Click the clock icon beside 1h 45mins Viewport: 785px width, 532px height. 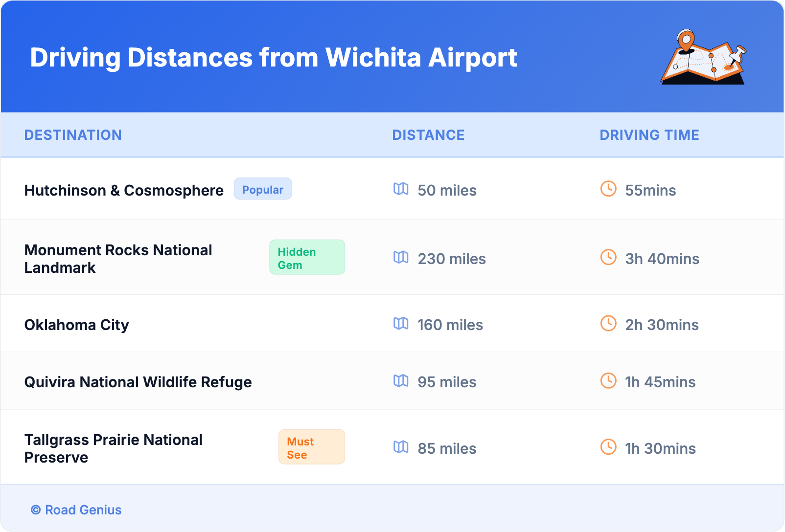[x=608, y=380]
